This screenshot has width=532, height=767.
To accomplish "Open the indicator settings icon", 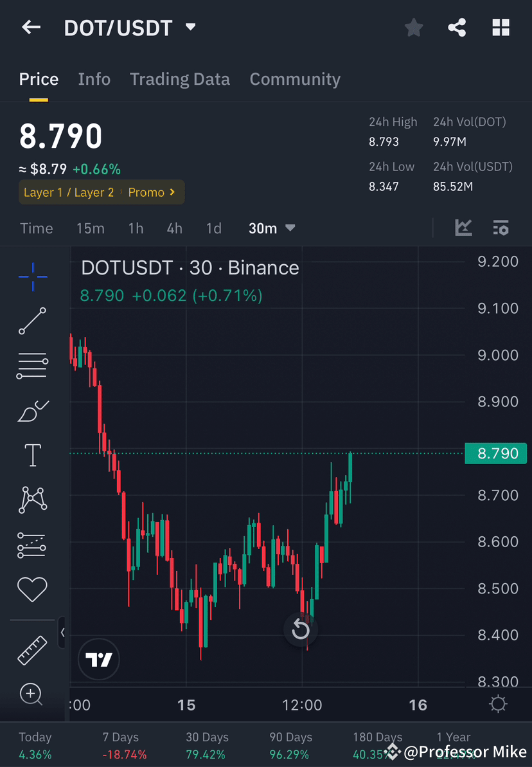I will (x=501, y=228).
